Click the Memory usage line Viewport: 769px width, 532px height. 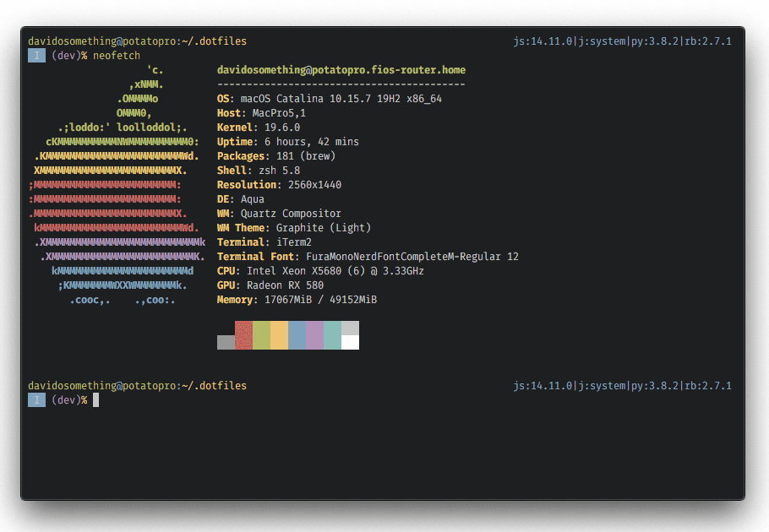pyautogui.click(x=297, y=300)
